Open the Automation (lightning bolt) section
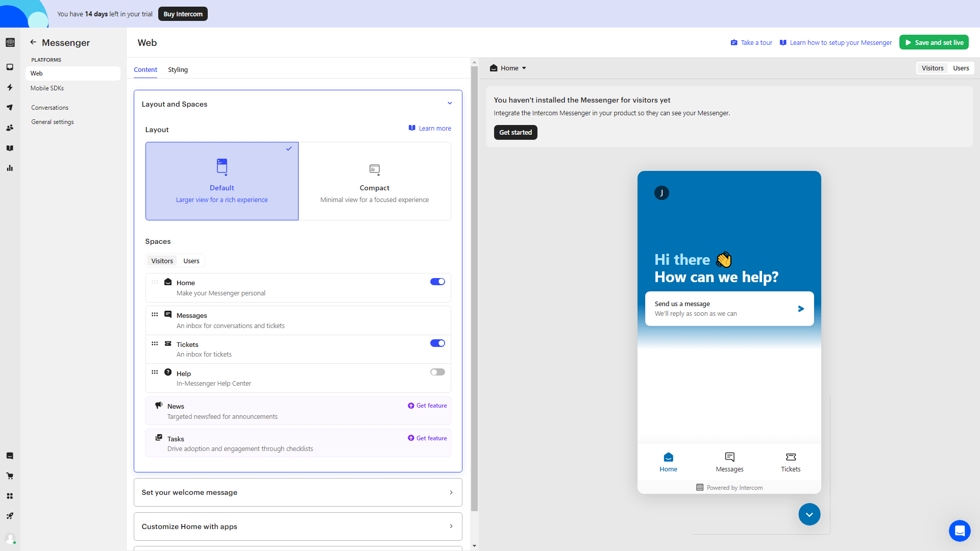980x551 pixels. (x=10, y=87)
